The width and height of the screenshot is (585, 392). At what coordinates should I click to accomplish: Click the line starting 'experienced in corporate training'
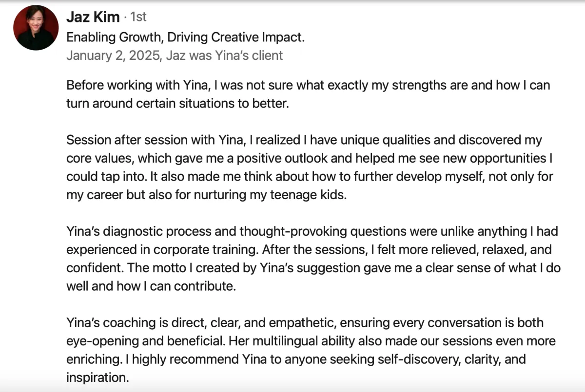[x=309, y=250]
